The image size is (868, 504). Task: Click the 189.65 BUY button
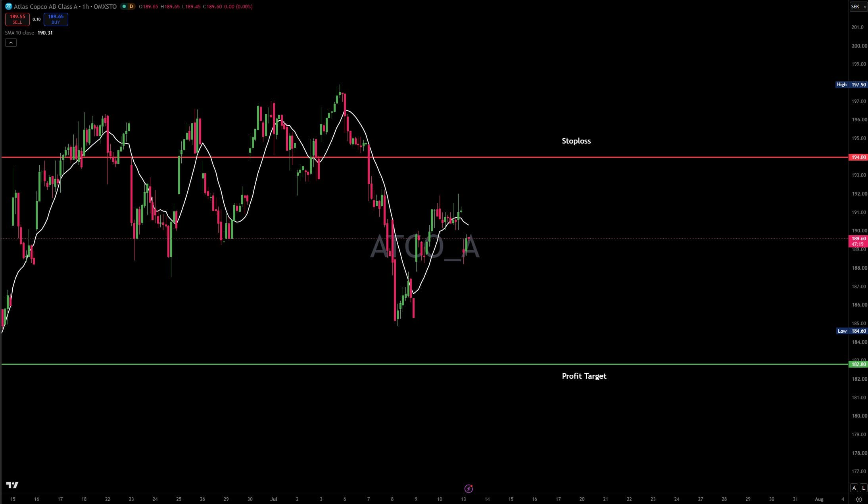[56, 19]
